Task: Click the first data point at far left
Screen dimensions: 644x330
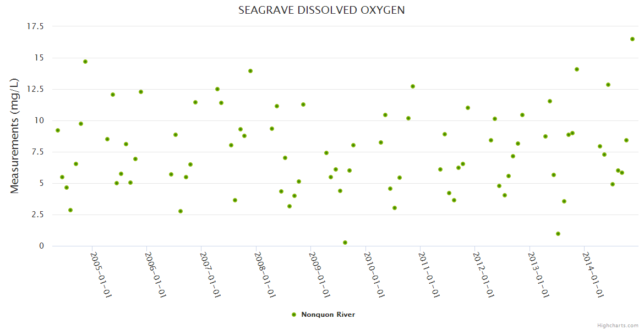Action: click(58, 130)
